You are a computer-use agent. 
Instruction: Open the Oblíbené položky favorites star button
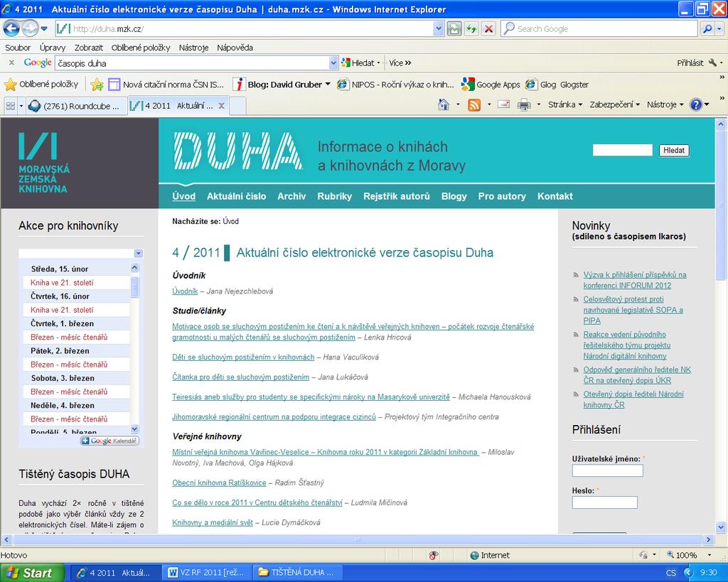pyautogui.click(x=41, y=85)
